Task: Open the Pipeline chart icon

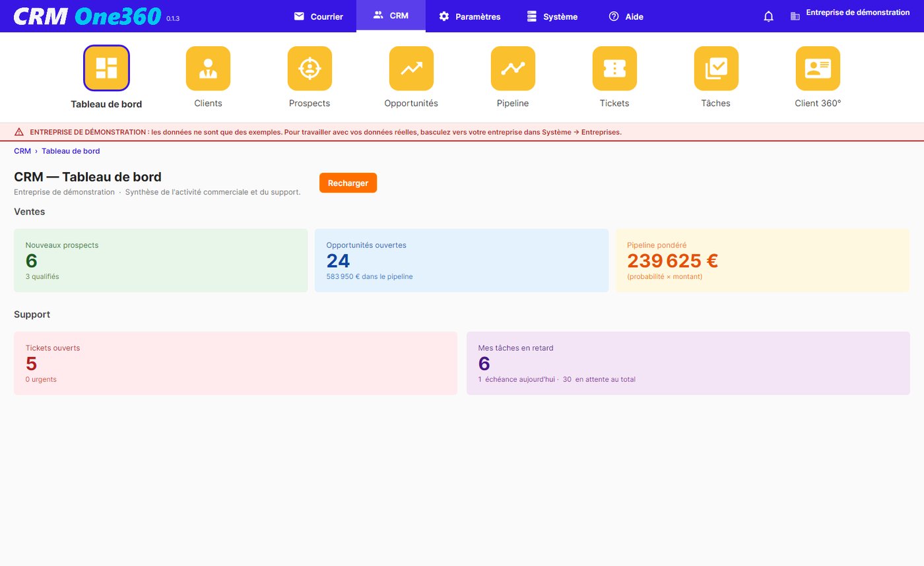Action: [x=513, y=68]
